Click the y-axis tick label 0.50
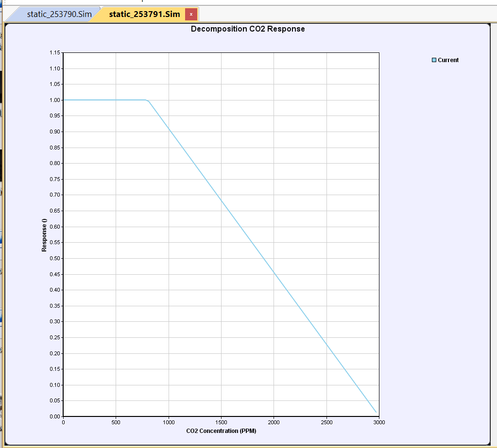This screenshot has width=497, height=448. click(55, 258)
